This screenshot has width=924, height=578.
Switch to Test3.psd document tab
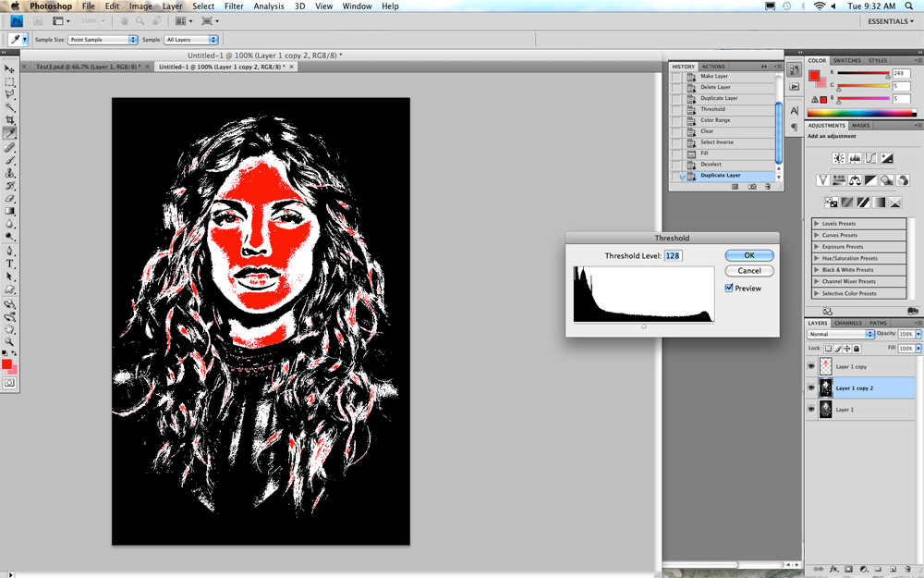88,67
